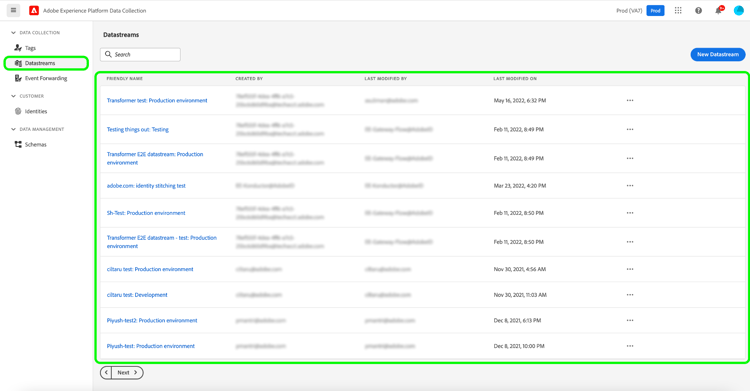Click the Friendly Name column header
The width and height of the screenshot is (750, 391).
tap(124, 78)
